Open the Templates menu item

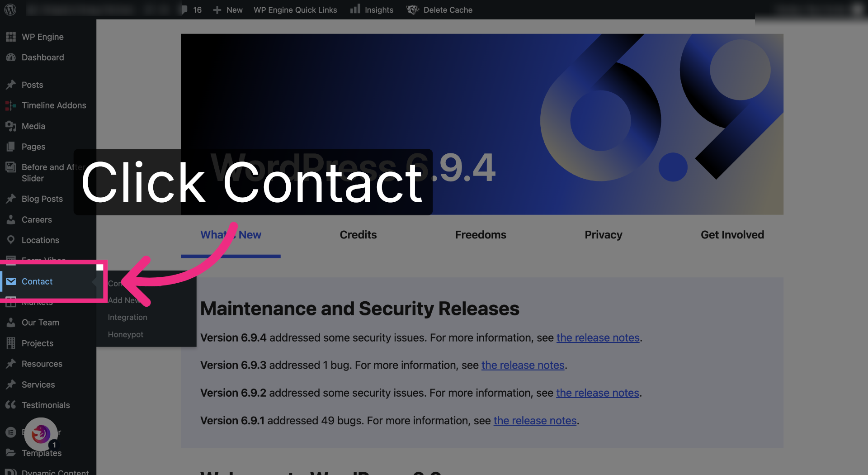[42, 453]
